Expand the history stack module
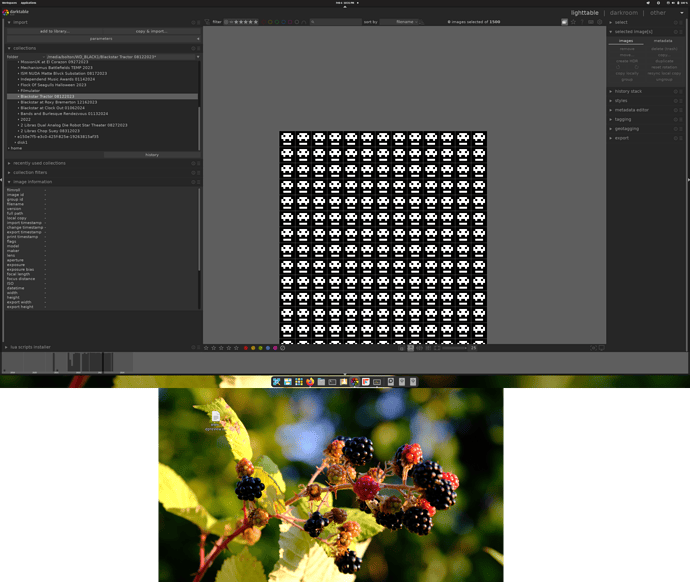690x582 pixels. 611,92
